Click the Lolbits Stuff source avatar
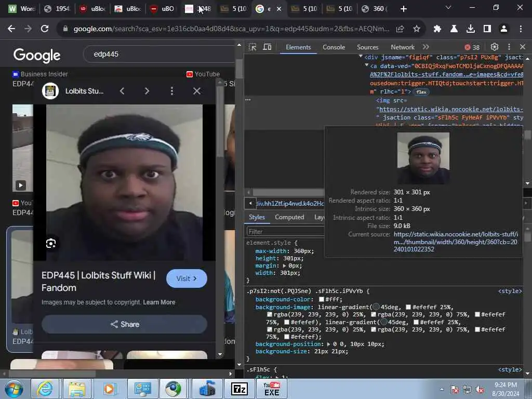This screenshot has width=532, height=399. (50, 91)
